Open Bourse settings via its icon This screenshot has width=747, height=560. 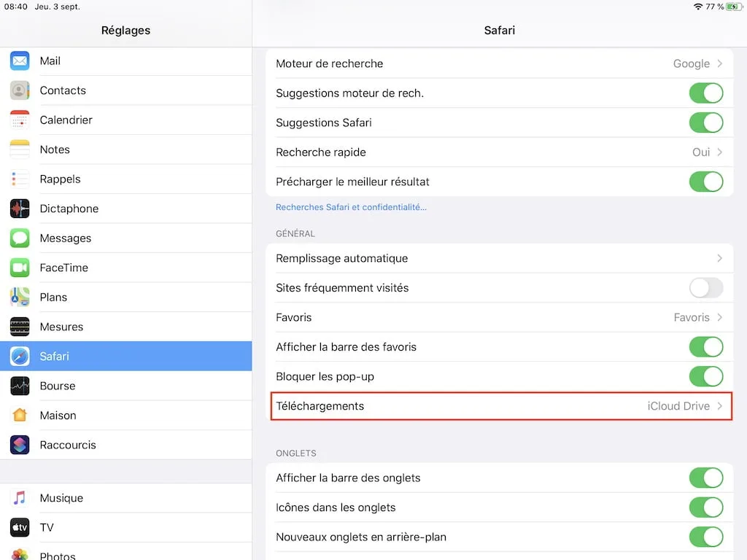(19, 386)
